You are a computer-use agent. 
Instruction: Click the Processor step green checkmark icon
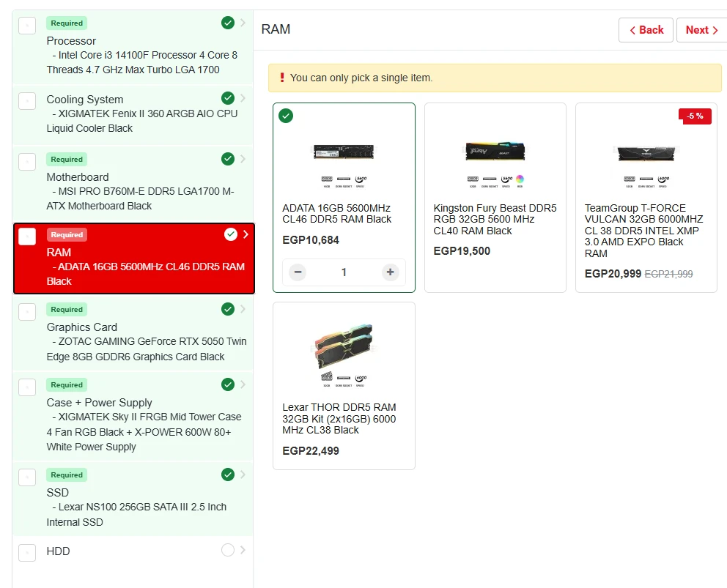pyautogui.click(x=228, y=23)
